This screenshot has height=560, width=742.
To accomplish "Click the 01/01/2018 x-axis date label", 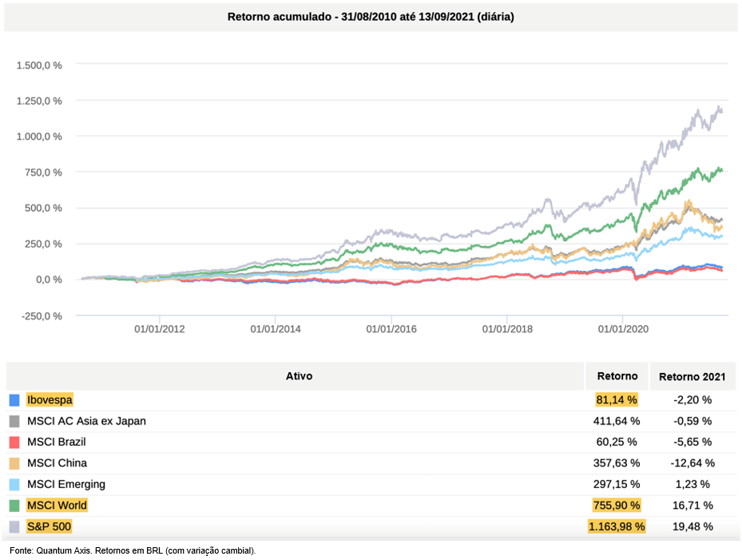I will [507, 329].
